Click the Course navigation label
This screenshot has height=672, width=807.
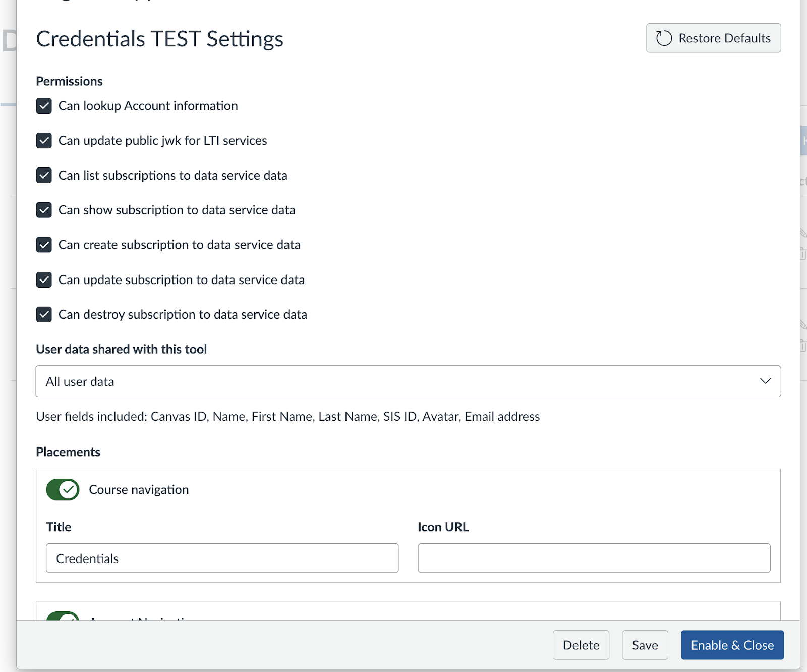pyautogui.click(x=139, y=490)
